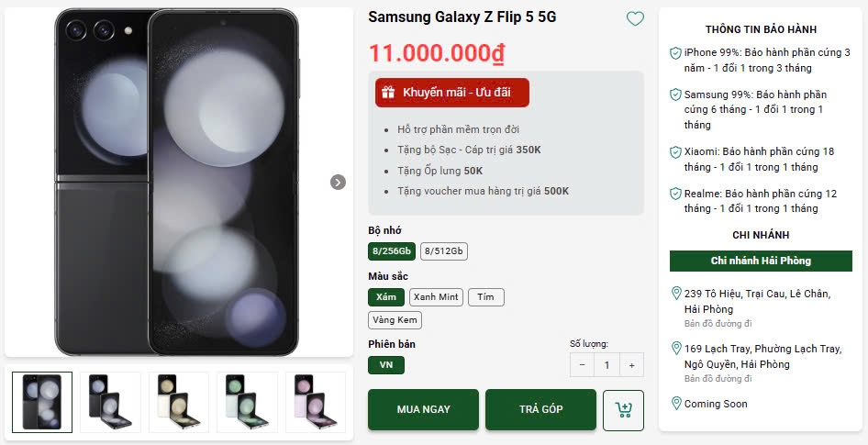Click location pin for 169 Lạch Tray
Viewport: 868px width, 445px height.
click(x=676, y=349)
